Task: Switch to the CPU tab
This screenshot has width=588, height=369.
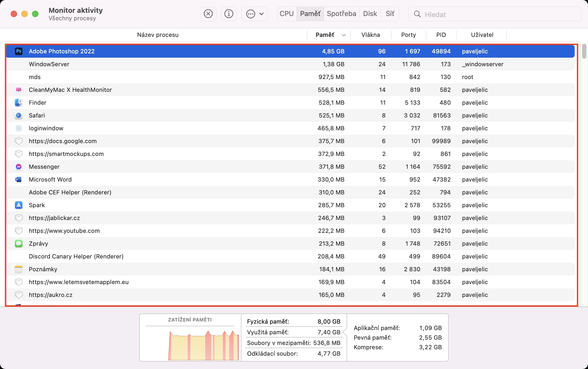Action: (287, 14)
